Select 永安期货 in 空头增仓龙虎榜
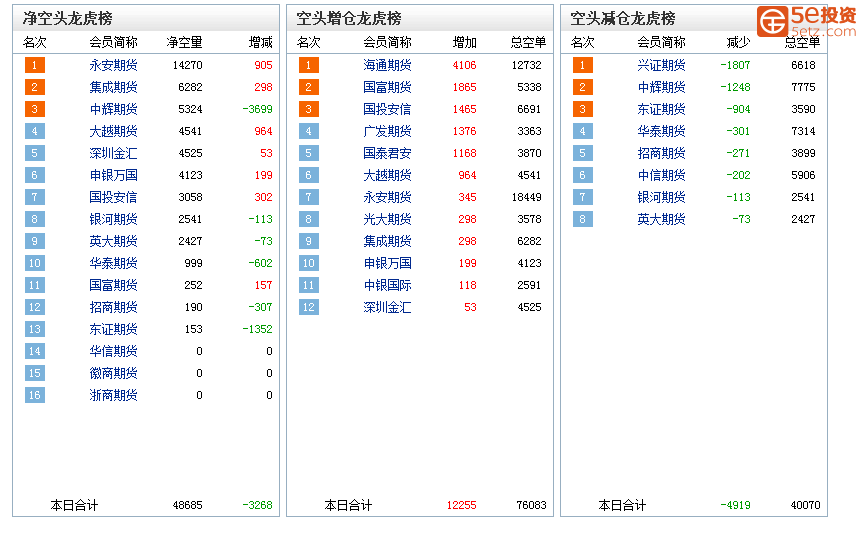The height and width of the screenshot is (544, 864). 387,197
